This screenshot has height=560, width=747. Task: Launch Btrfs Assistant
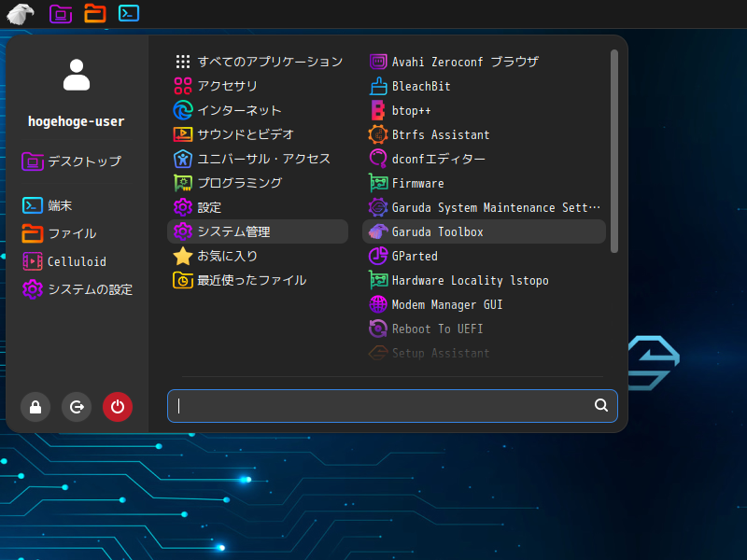(484, 134)
